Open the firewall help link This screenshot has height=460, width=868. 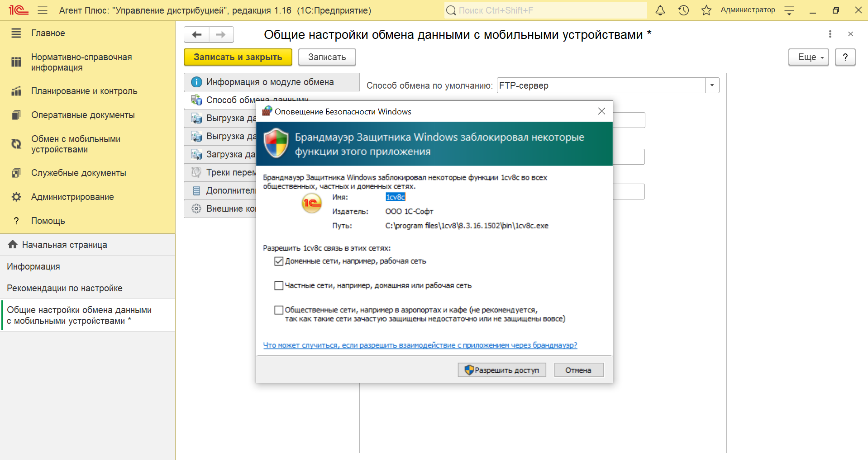420,345
